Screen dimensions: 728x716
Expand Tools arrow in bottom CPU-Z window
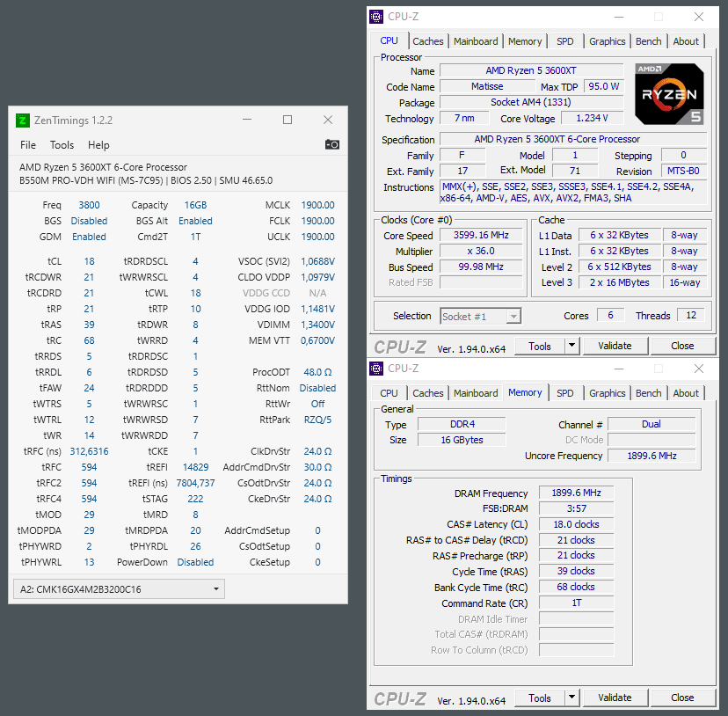tap(571, 698)
